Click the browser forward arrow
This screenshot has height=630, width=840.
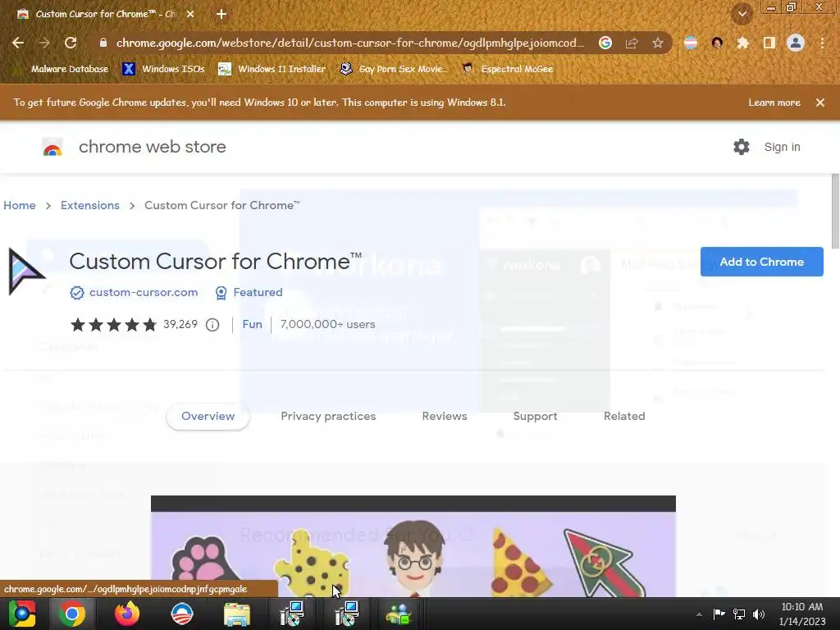click(44, 43)
